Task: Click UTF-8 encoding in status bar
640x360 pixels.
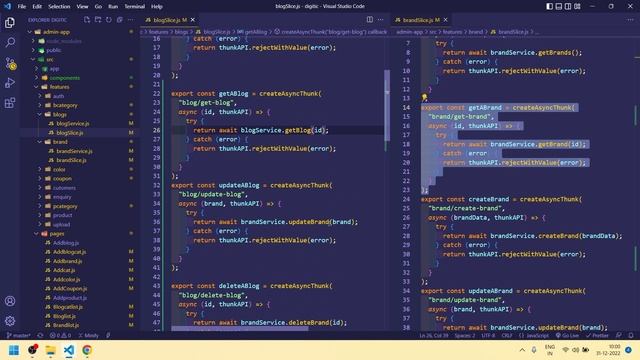Action: point(488,336)
